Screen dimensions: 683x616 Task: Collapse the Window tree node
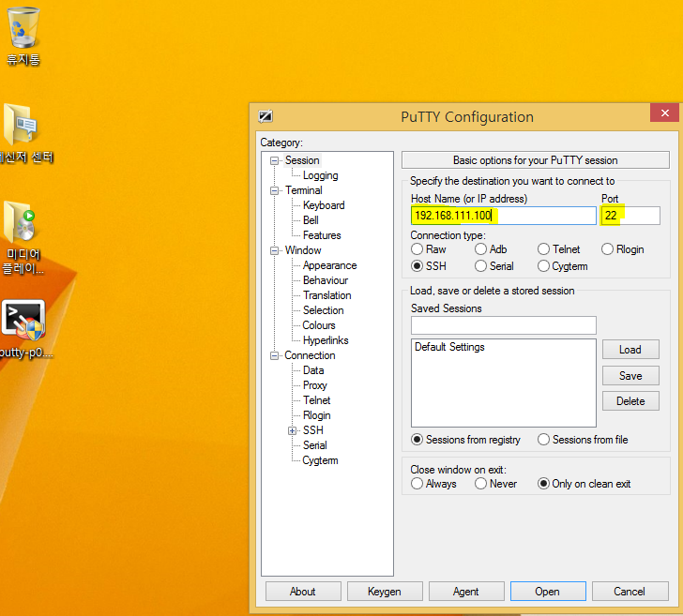coord(274,250)
